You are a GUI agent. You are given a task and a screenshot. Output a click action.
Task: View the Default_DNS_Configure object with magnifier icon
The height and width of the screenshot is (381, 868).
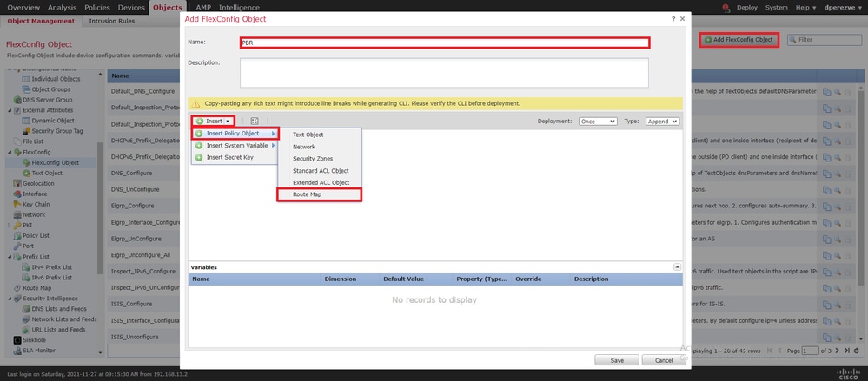[838, 92]
